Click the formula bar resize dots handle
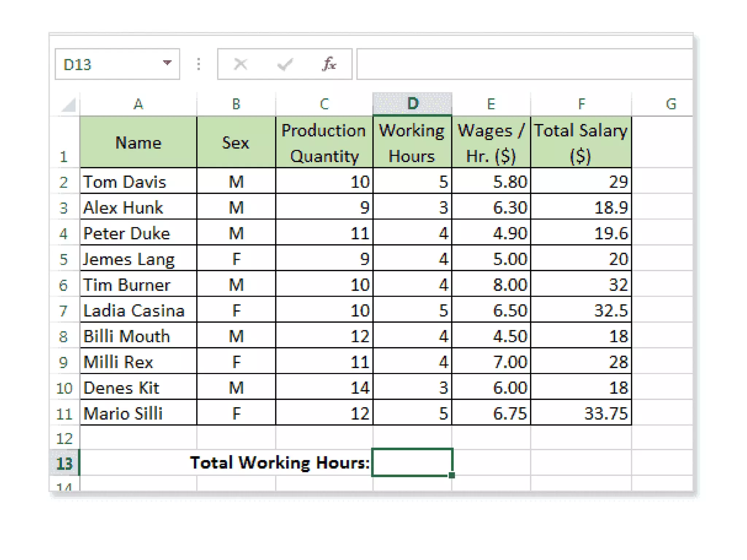Screen dimensions: 747x560 tap(198, 64)
